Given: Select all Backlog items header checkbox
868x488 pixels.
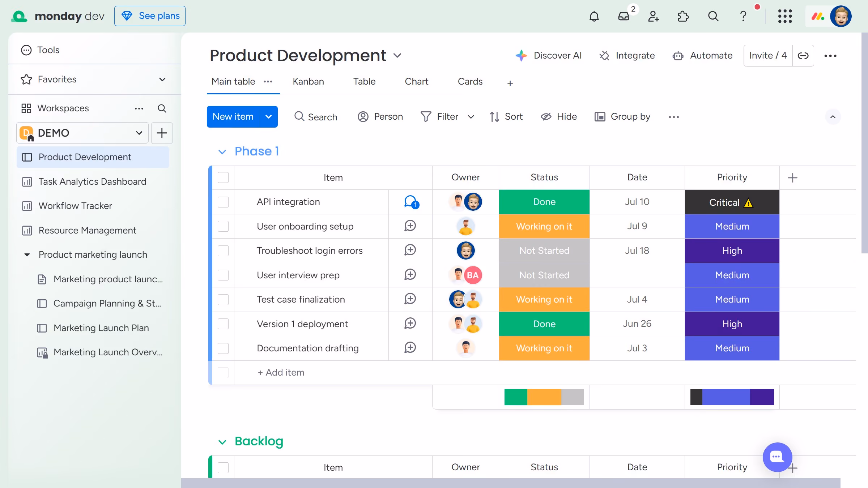Looking at the screenshot, I should (223, 467).
